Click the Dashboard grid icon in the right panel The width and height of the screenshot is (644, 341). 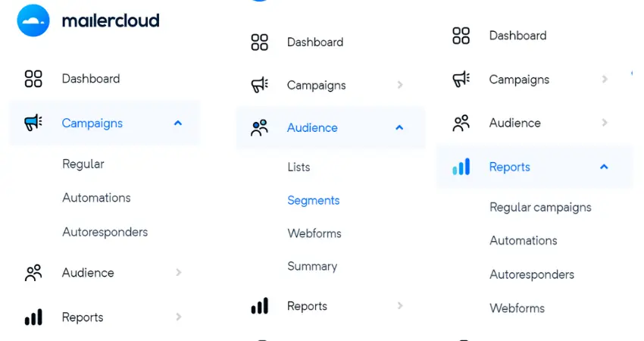[461, 36]
